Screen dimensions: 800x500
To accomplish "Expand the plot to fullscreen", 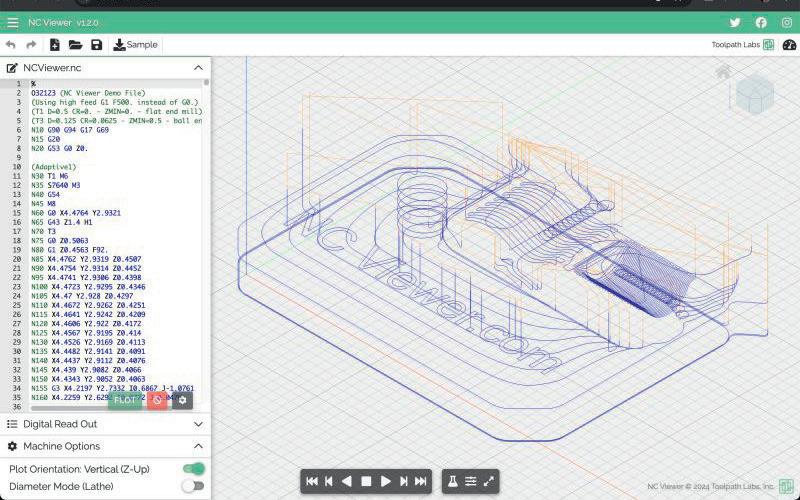I will click(x=488, y=481).
